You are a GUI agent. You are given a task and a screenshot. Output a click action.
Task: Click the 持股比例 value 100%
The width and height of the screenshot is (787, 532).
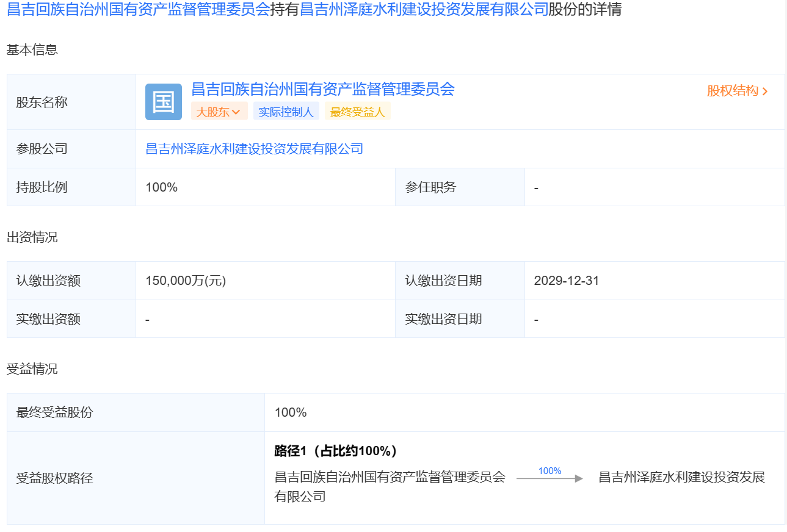(x=162, y=187)
